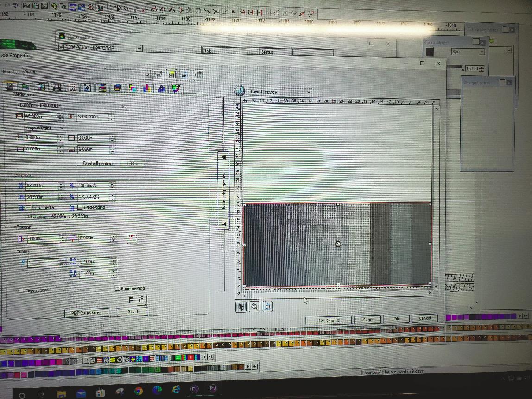Open the Layout tab in Job Properties
The height and width of the screenshot is (399, 532).
[10, 87]
